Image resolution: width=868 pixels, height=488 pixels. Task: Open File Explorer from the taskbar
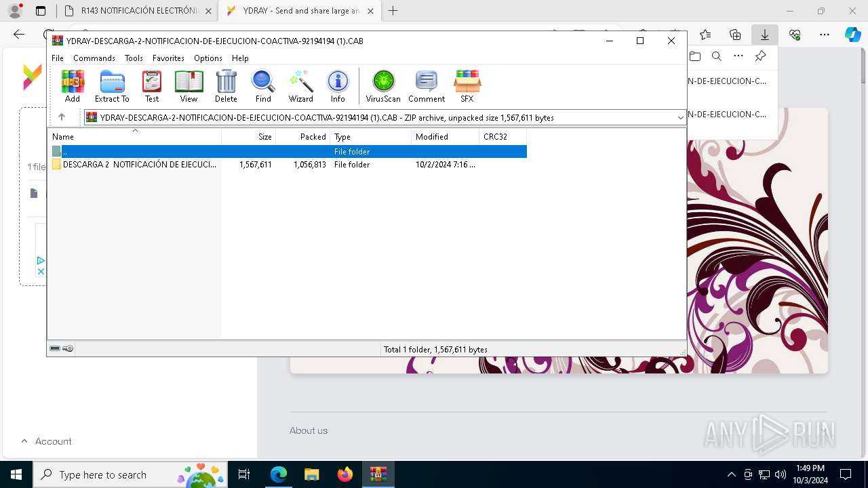point(312,474)
